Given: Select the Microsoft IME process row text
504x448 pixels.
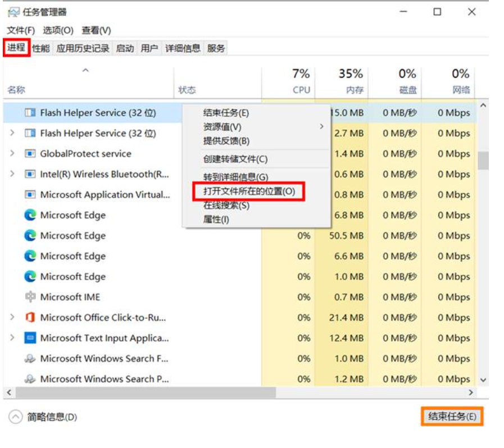Looking at the screenshot, I should 70,297.
